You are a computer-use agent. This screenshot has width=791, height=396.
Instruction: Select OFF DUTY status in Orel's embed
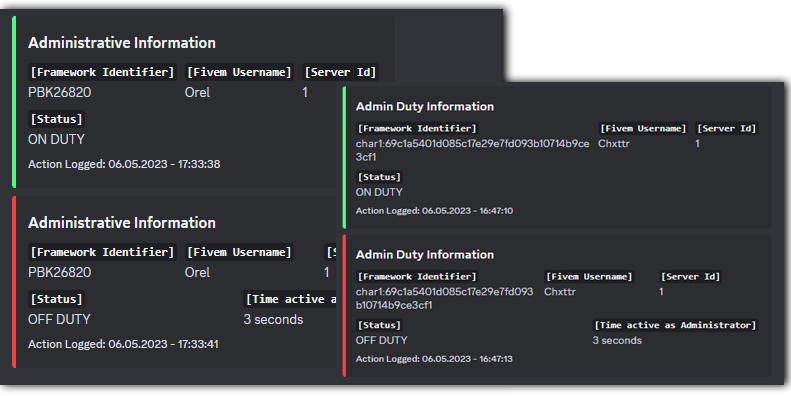(59, 319)
